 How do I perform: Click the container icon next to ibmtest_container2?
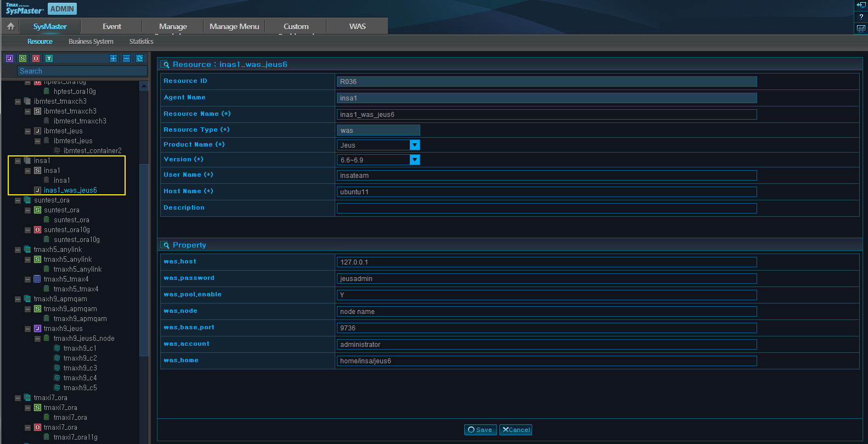pyautogui.click(x=57, y=150)
